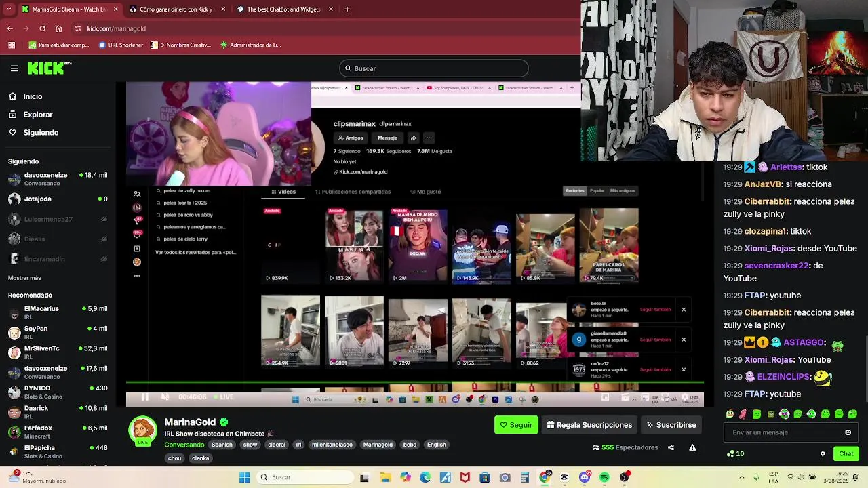This screenshot has width=868, height=488.
Task: Open SoyPan recommended channel
Action: click(x=58, y=332)
